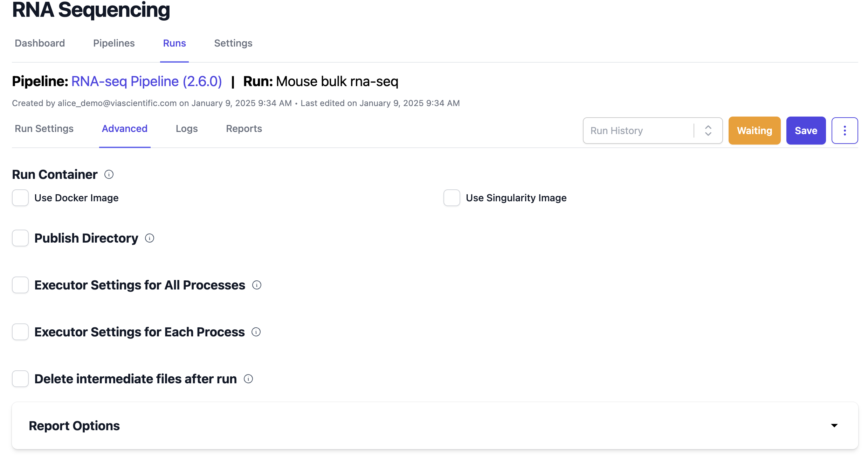Switch to the Dashboard tab
Image resolution: width=868 pixels, height=461 pixels.
[x=40, y=43]
